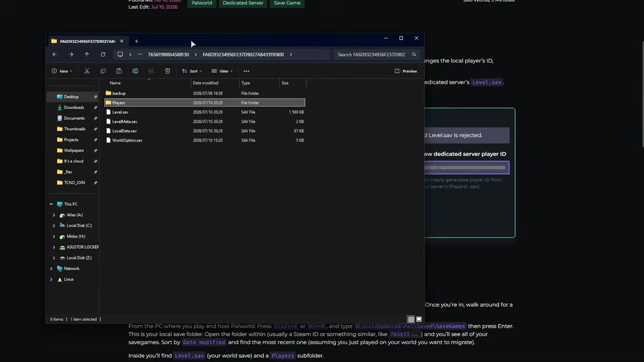The width and height of the screenshot is (644, 362).
Task: Open It's a cloud folder in sidebar
Action: (73, 161)
